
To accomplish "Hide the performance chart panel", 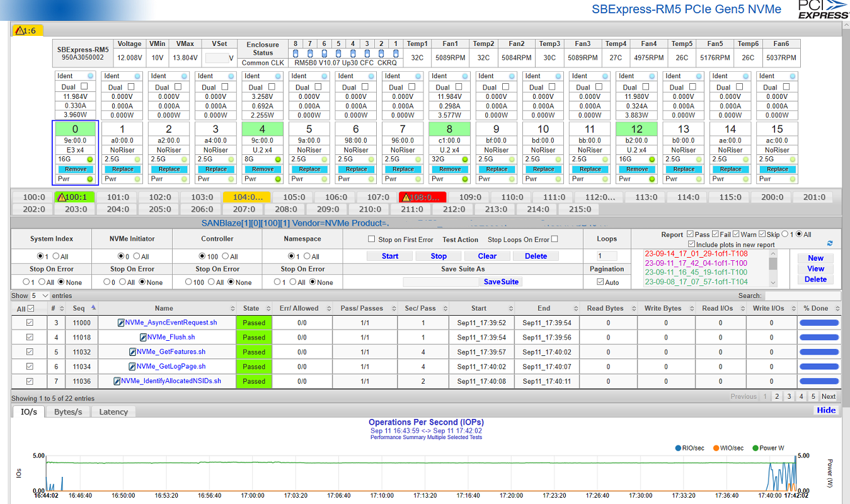I will (826, 410).
